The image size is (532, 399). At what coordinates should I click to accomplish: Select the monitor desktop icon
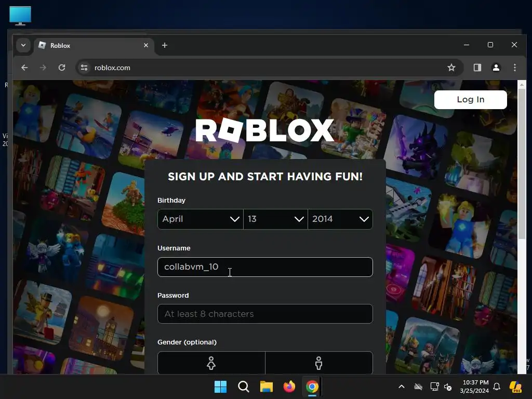click(x=20, y=16)
